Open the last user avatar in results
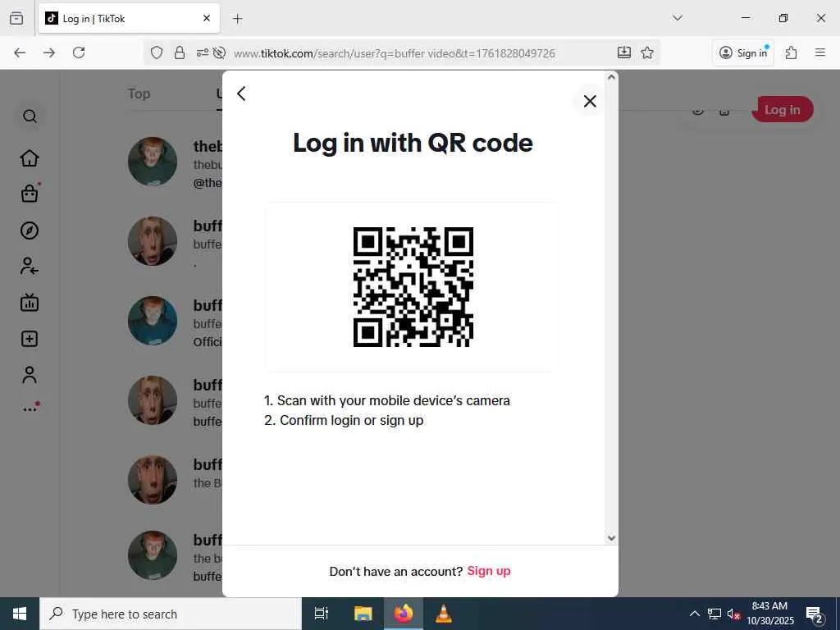Screen dimensions: 840x630 [153, 555]
